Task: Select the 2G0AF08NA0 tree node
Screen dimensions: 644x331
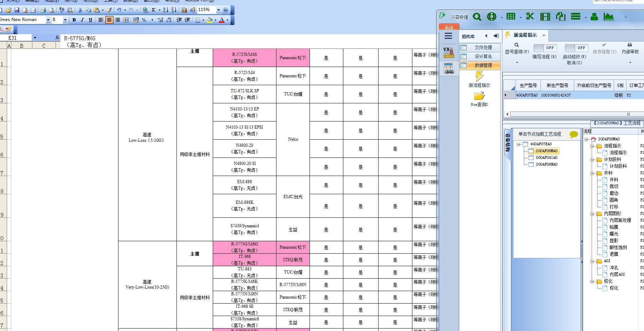Action: [x=547, y=165]
